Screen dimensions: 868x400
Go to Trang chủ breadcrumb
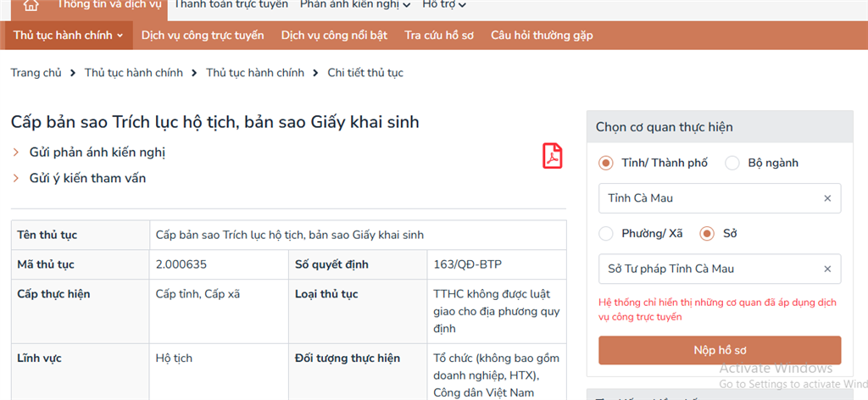click(x=36, y=73)
